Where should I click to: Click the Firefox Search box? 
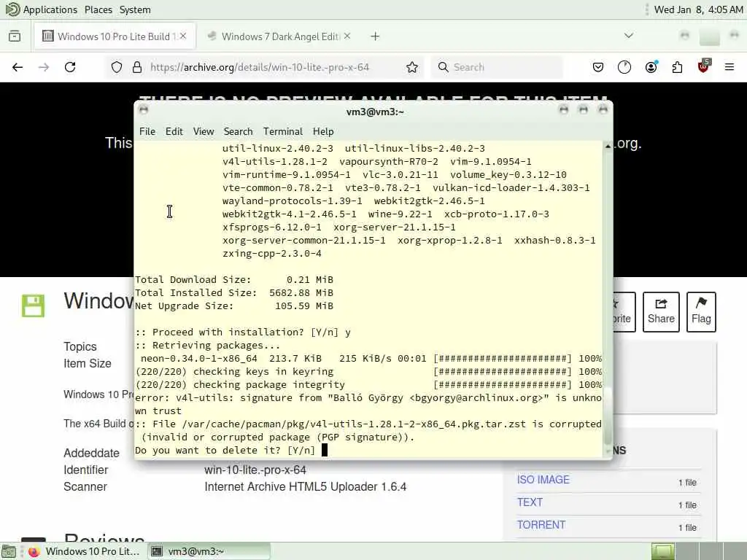(x=498, y=67)
